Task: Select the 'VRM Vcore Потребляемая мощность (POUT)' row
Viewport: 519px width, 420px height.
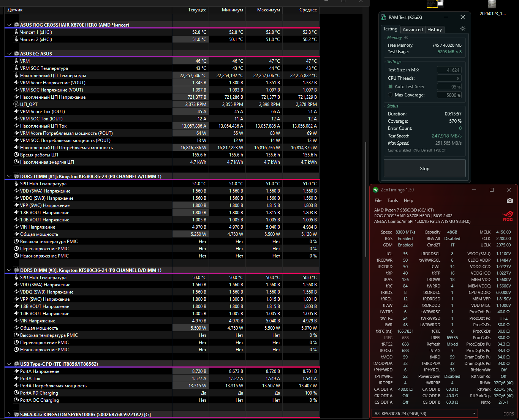Action: tap(162, 133)
